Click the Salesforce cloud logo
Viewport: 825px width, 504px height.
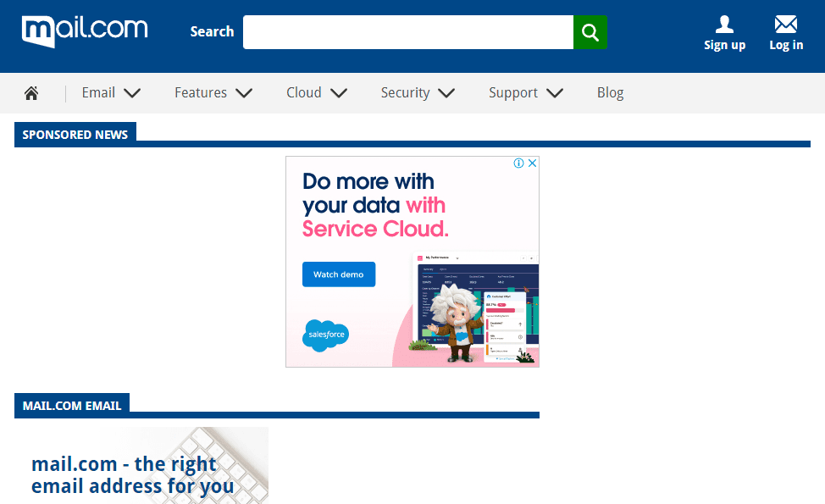(x=326, y=335)
